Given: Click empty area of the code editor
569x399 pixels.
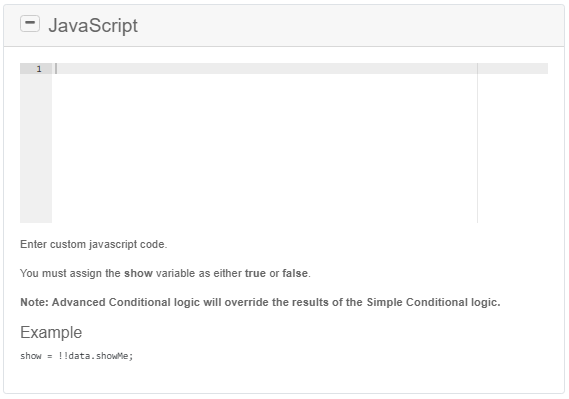Looking at the screenshot, I should [x=265, y=148].
